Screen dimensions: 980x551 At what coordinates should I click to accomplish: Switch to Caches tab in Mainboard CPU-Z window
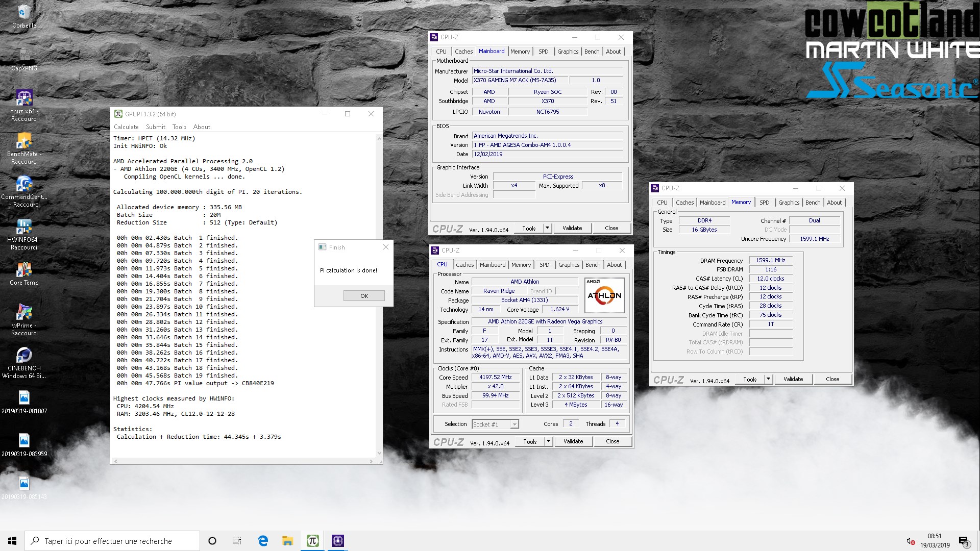[463, 52]
